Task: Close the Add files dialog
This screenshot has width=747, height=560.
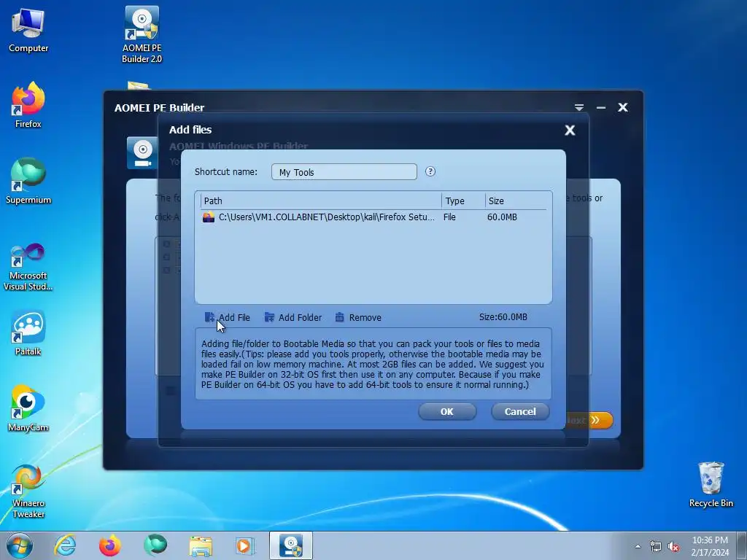Action: click(x=570, y=130)
